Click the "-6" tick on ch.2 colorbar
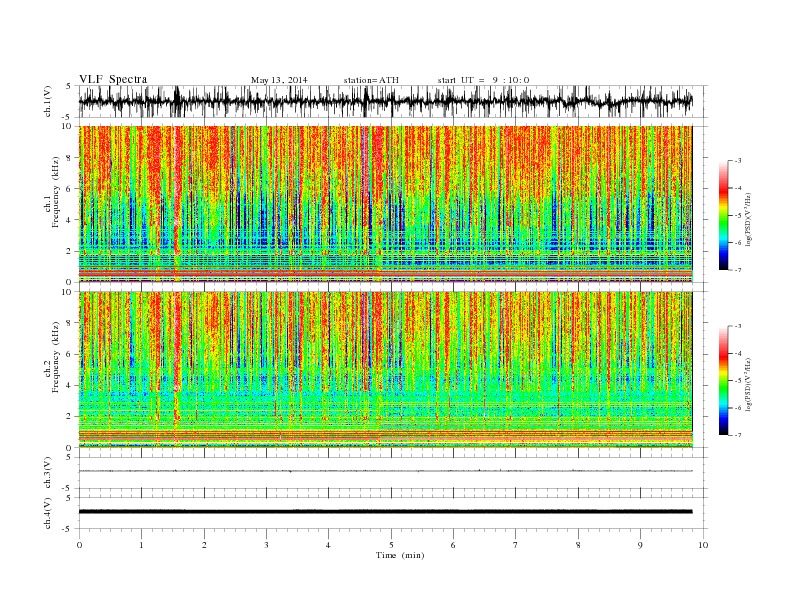 (738, 408)
